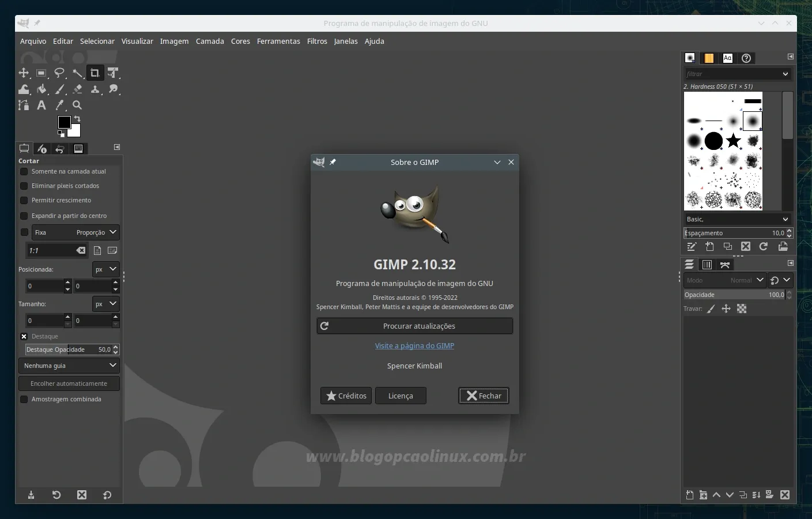Lock the alpha channel checker icon
Image resolution: width=812 pixels, height=519 pixels.
click(742, 309)
